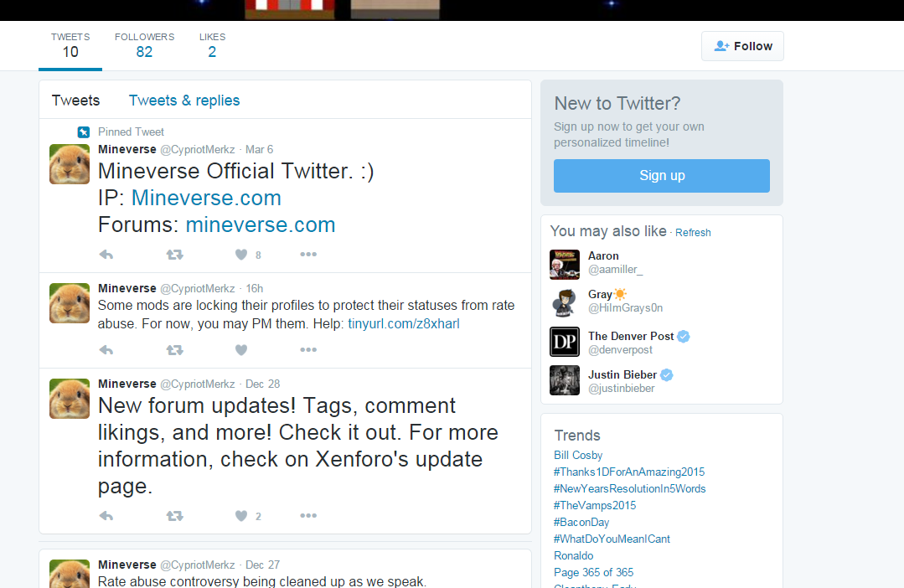
Task: Select the Tweets count tab showing 10
Action: coord(70,45)
